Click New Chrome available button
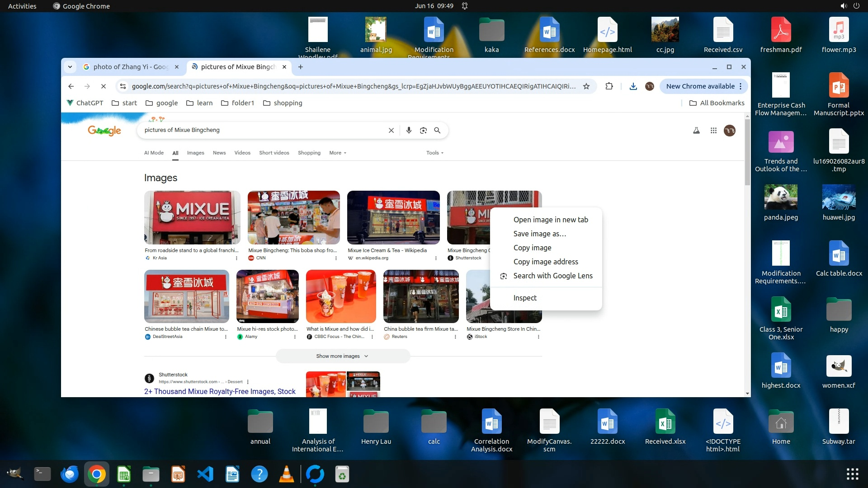The width and height of the screenshot is (868, 488). click(x=700, y=86)
